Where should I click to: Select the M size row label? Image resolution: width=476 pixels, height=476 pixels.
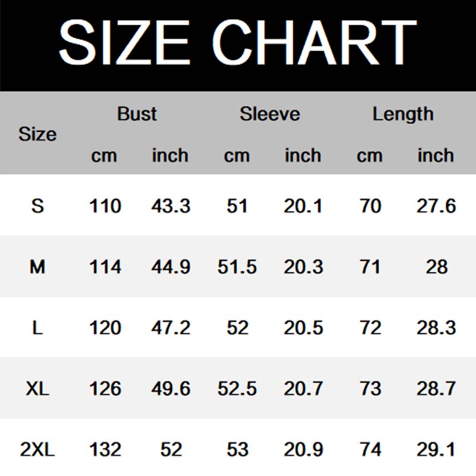(37, 267)
